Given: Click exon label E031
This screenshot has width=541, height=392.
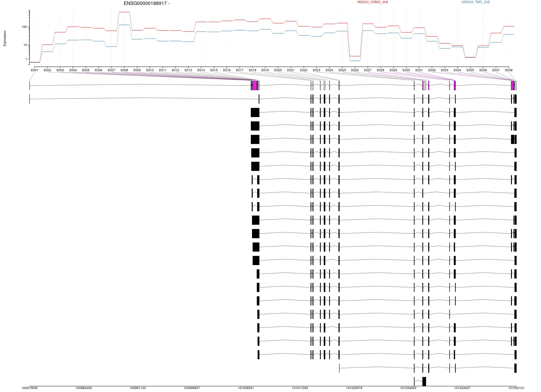Looking at the screenshot, I should (419, 70).
